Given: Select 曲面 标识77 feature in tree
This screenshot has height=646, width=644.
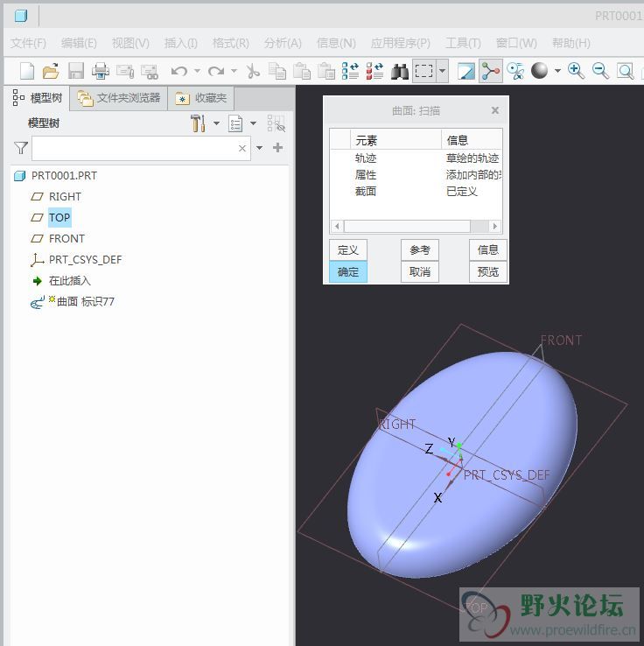Looking at the screenshot, I should pyautogui.click(x=73, y=302).
